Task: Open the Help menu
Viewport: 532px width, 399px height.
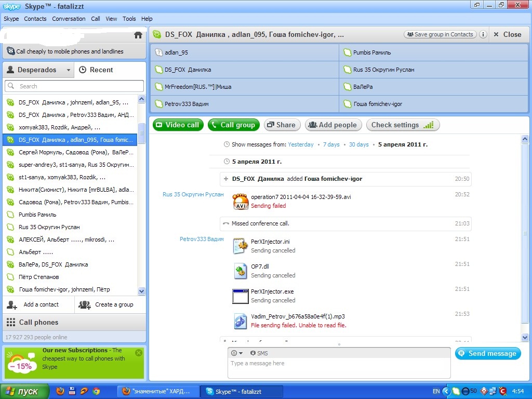Action: (147, 19)
